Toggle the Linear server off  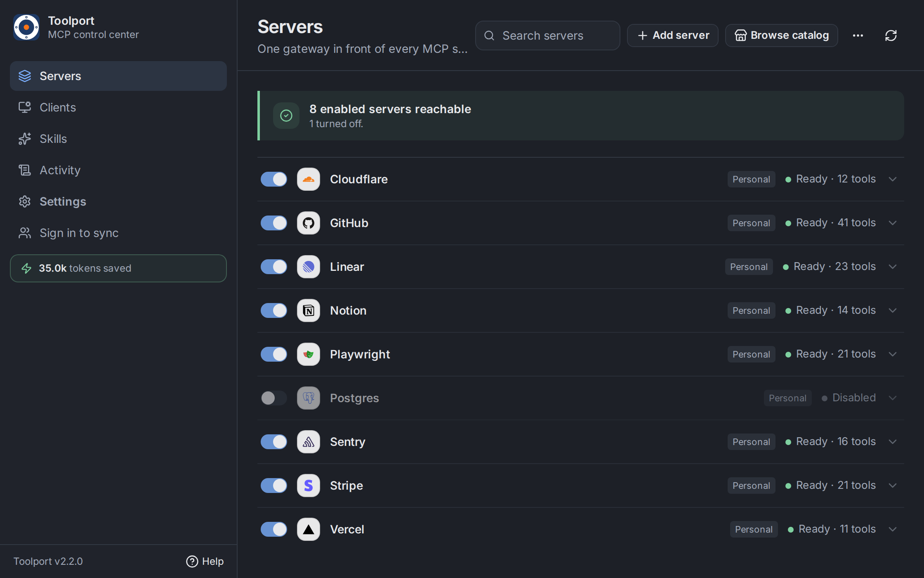pyautogui.click(x=274, y=267)
